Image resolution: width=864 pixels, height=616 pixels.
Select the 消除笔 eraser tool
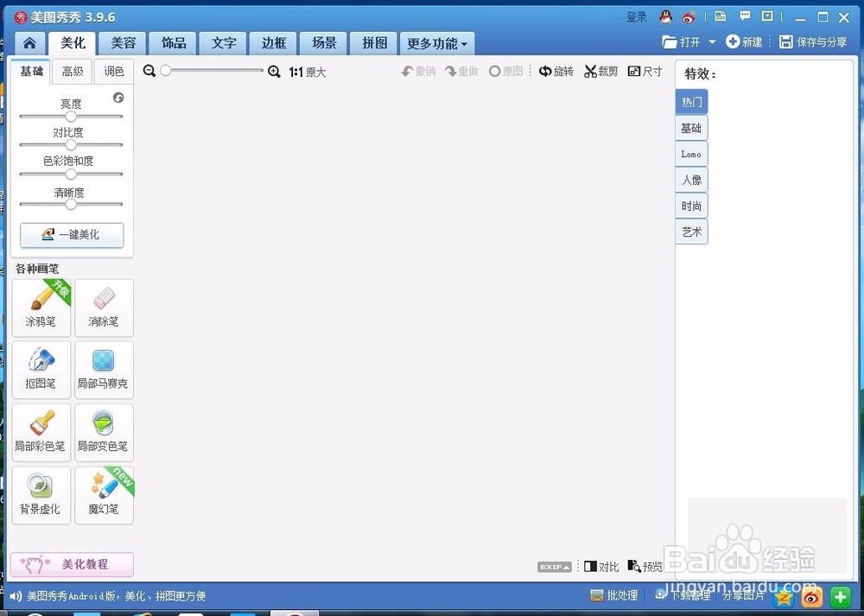(x=104, y=308)
